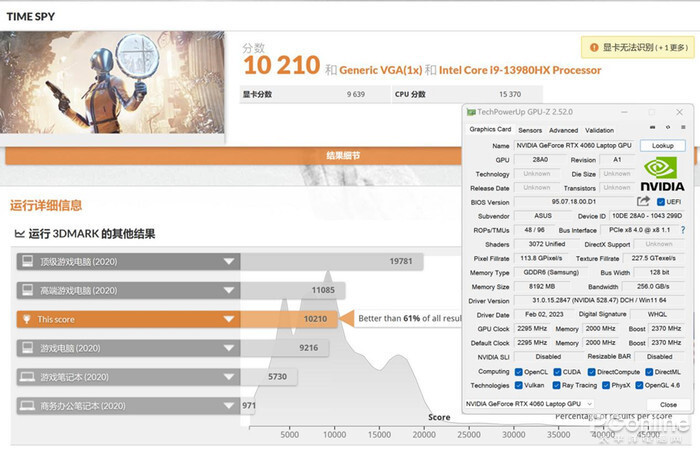Image resolution: width=700 pixels, height=452 pixels.
Task: Click the 5730 score bar value
Action: click(277, 377)
